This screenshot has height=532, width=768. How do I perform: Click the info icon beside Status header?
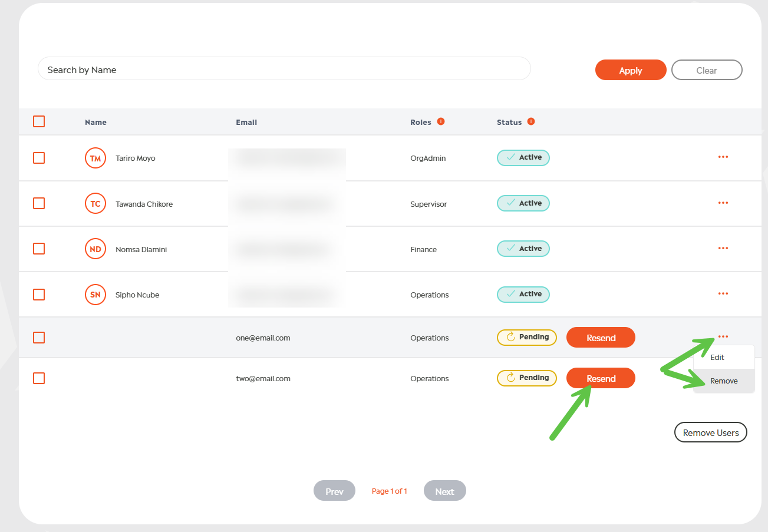tap(531, 122)
